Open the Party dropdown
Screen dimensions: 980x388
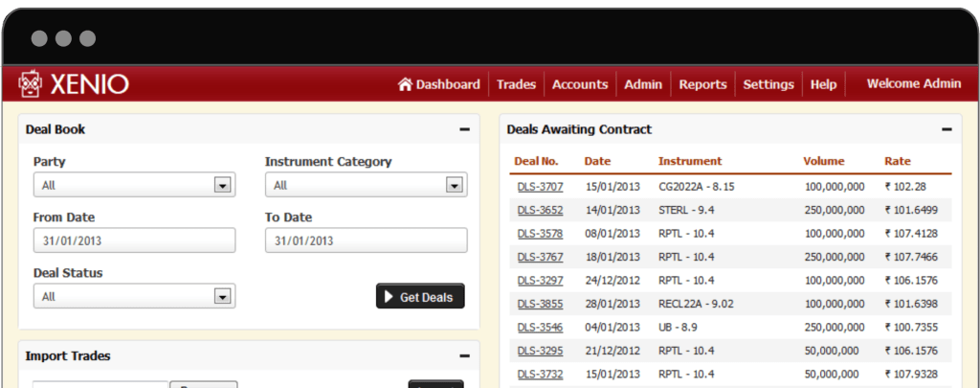(x=134, y=185)
